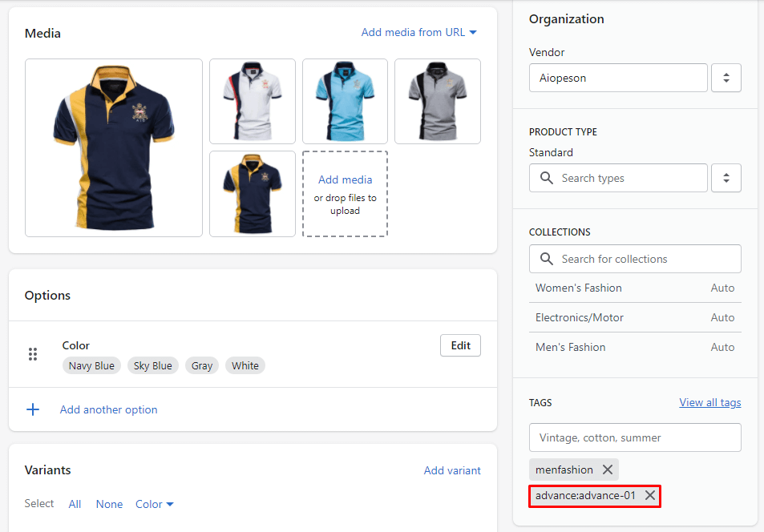This screenshot has height=532, width=764.
Task: Click the Add another option link
Action: coord(108,409)
